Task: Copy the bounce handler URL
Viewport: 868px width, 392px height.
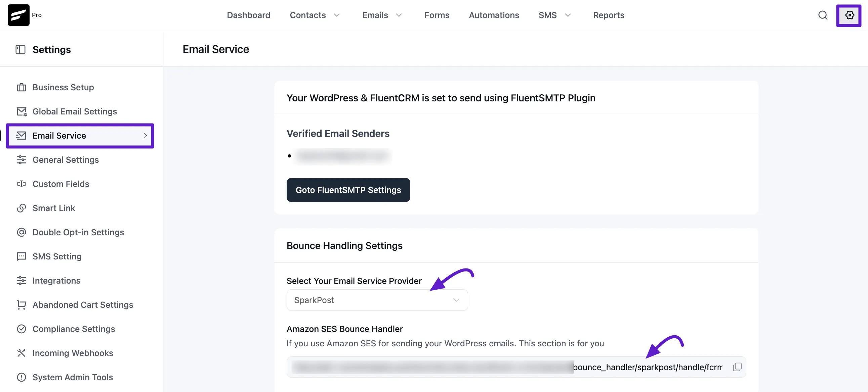Action: coord(737,367)
